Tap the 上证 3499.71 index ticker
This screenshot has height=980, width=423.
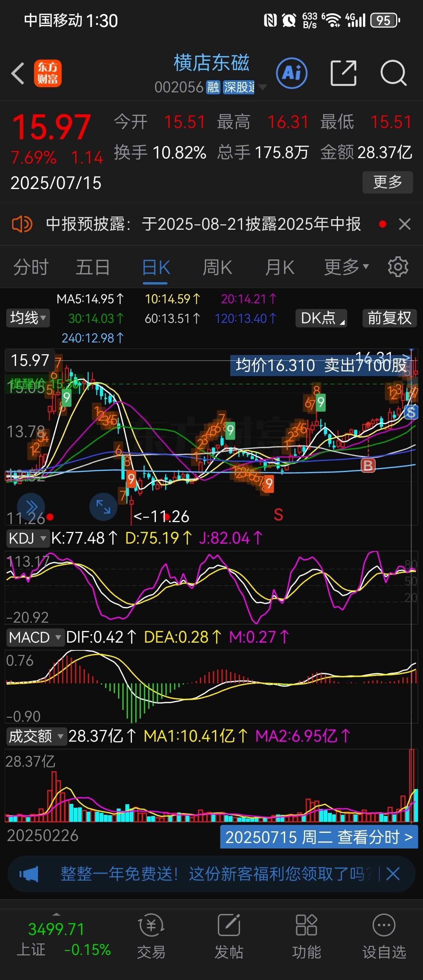64,939
